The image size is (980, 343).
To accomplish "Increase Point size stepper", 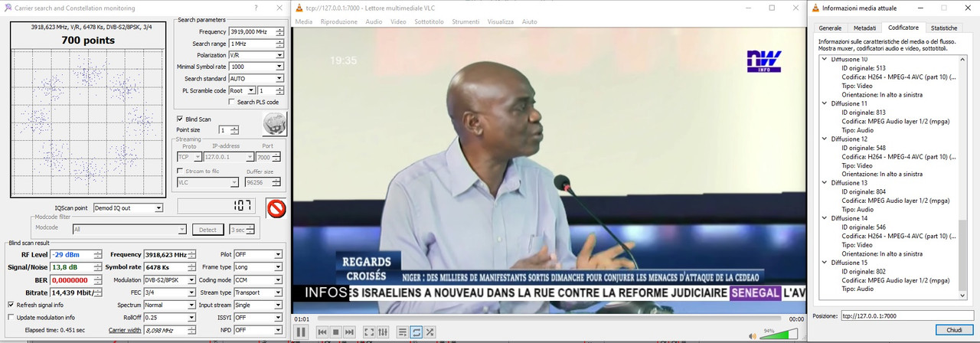I will (234, 128).
